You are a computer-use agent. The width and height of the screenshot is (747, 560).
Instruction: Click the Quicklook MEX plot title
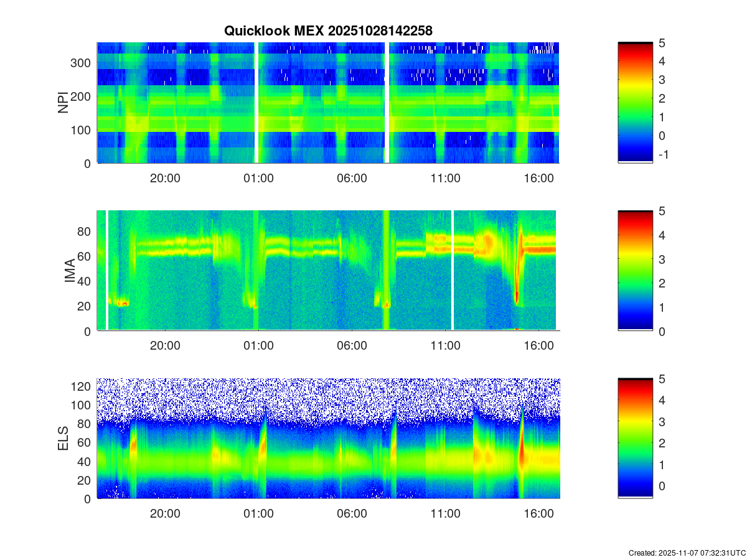pos(328,30)
